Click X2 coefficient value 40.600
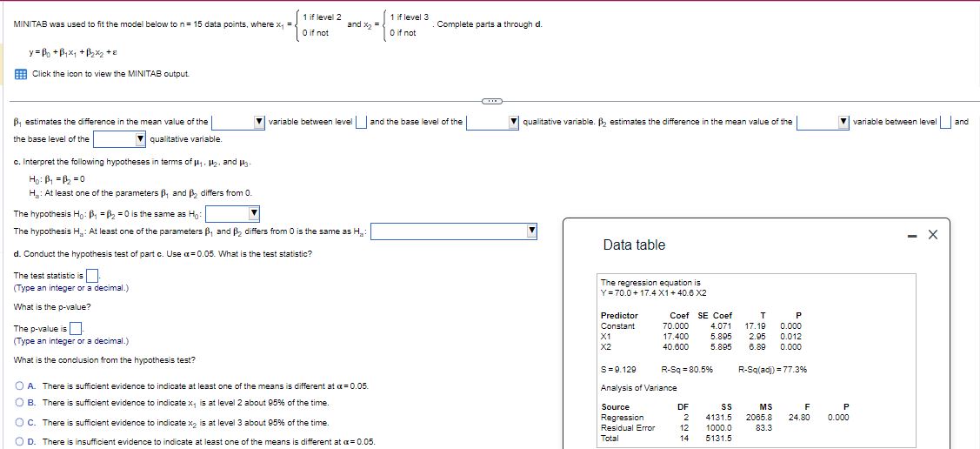Viewport: 980px width, 449px height. (676, 346)
